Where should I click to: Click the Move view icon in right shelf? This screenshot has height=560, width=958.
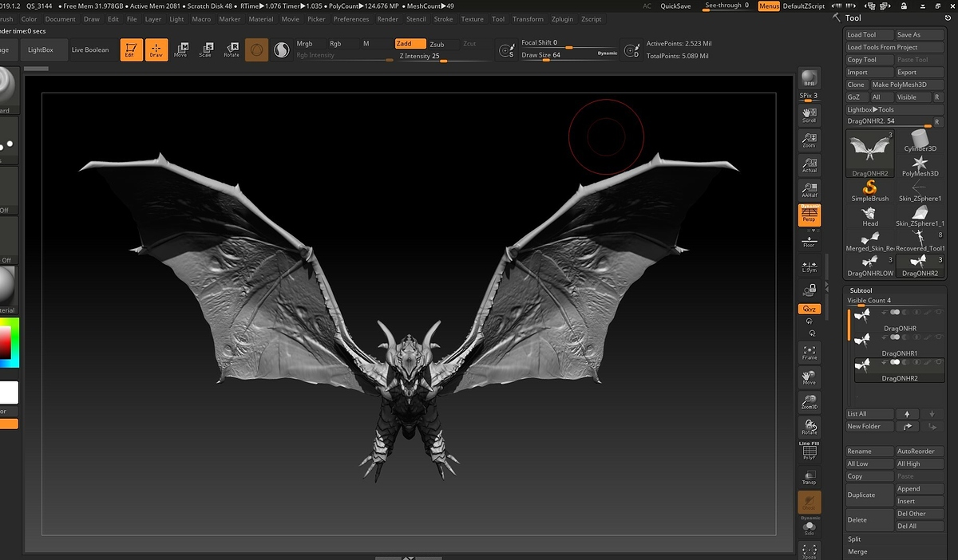[810, 377]
